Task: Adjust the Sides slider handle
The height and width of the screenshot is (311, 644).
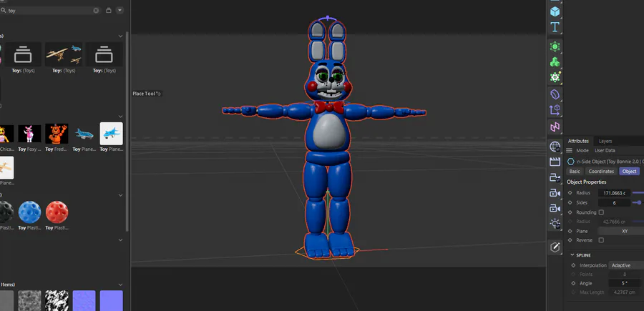Action: (x=639, y=202)
